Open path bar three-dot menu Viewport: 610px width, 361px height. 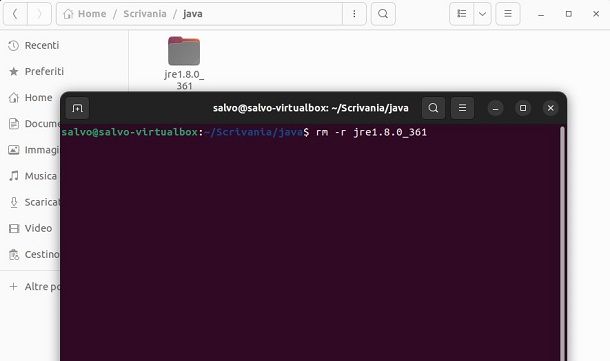coord(354,14)
